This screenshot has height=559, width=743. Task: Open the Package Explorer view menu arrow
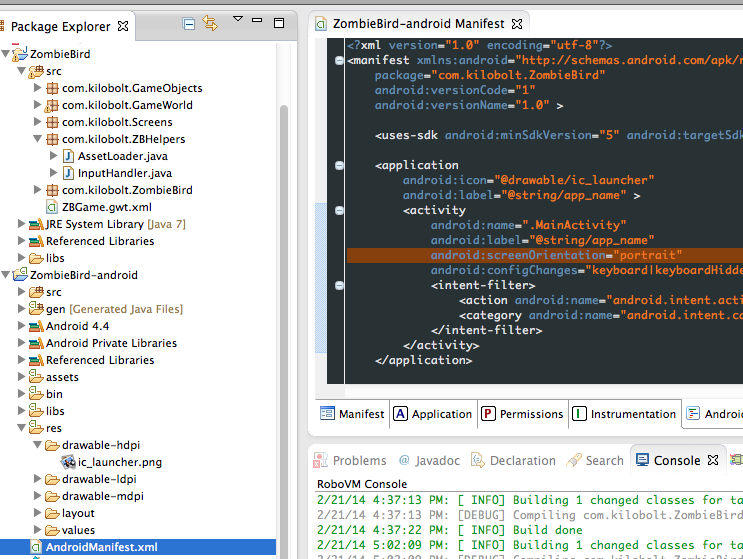click(238, 19)
